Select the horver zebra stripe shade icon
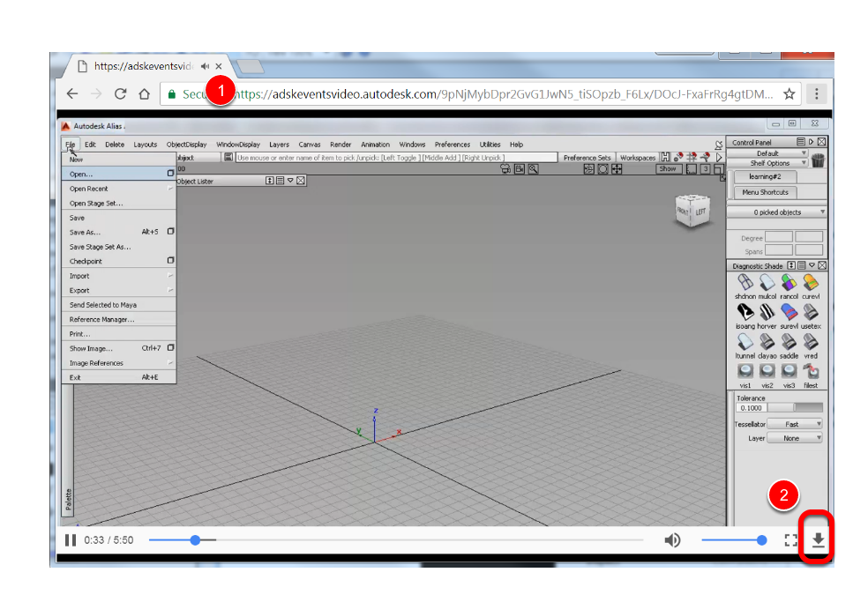868x602 pixels. 767,313
